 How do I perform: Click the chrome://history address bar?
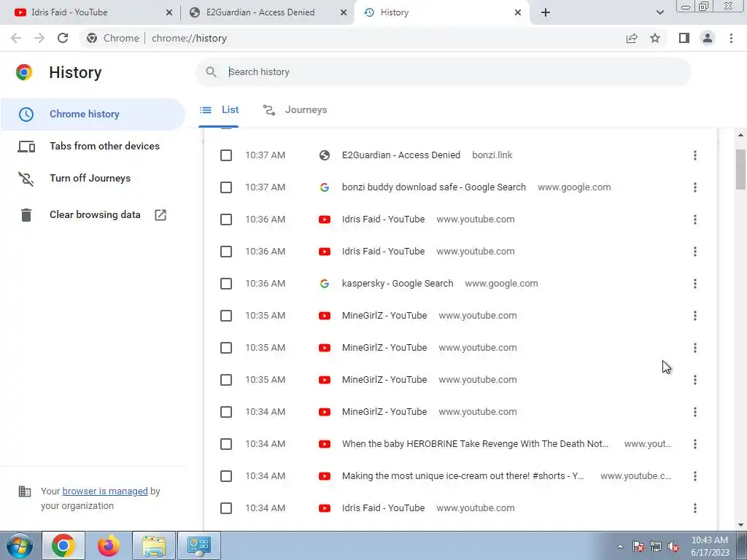click(352, 38)
